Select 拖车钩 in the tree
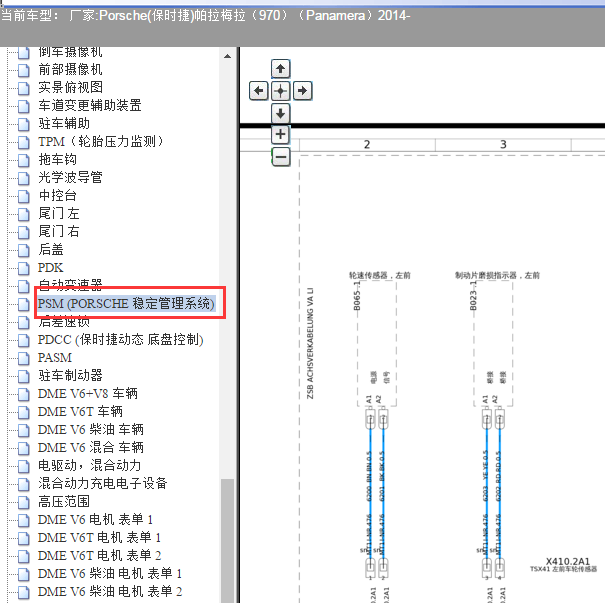Viewport: 605px width, 603px height. tap(57, 159)
